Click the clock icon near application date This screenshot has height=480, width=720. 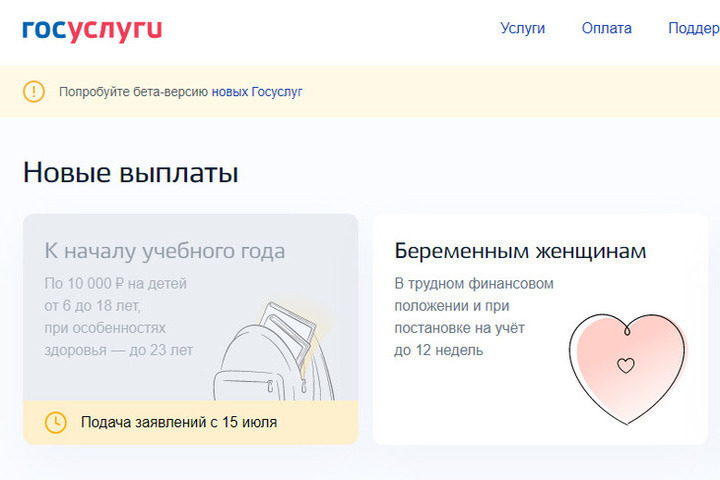(x=56, y=422)
